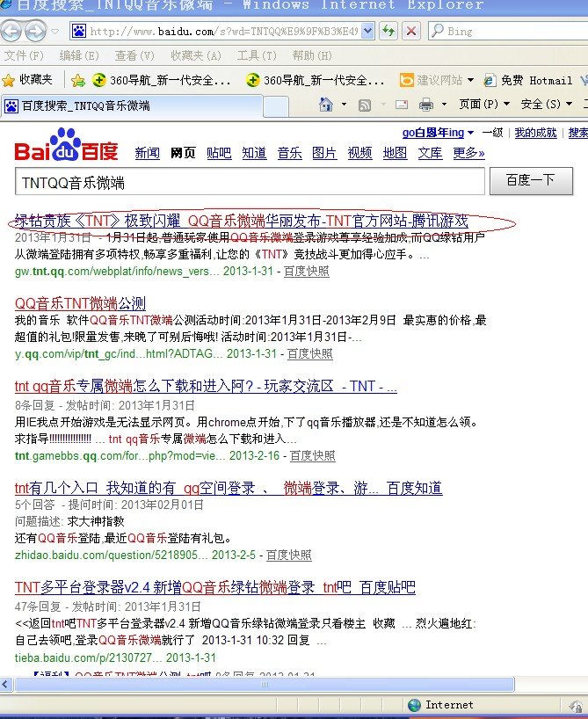Go to Baidu 图片 category
This screenshot has height=719, width=588.
pyautogui.click(x=324, y=153)
